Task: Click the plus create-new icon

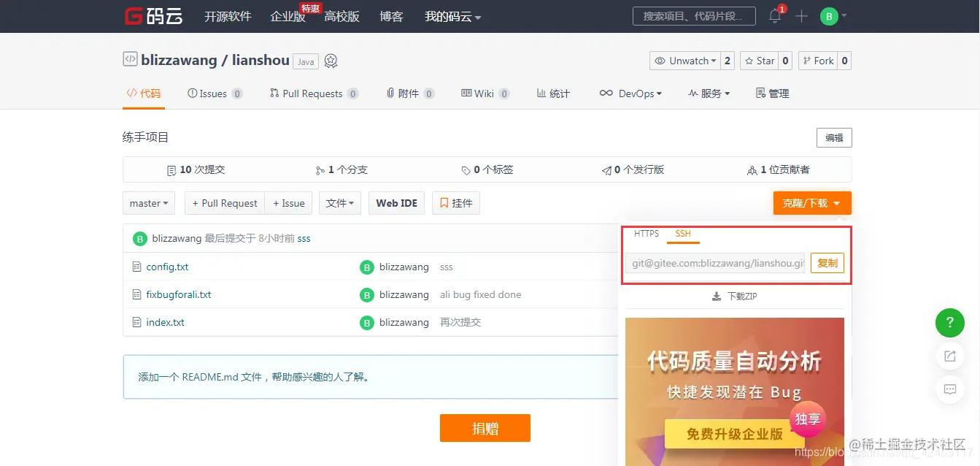Action: pos(801,16)
